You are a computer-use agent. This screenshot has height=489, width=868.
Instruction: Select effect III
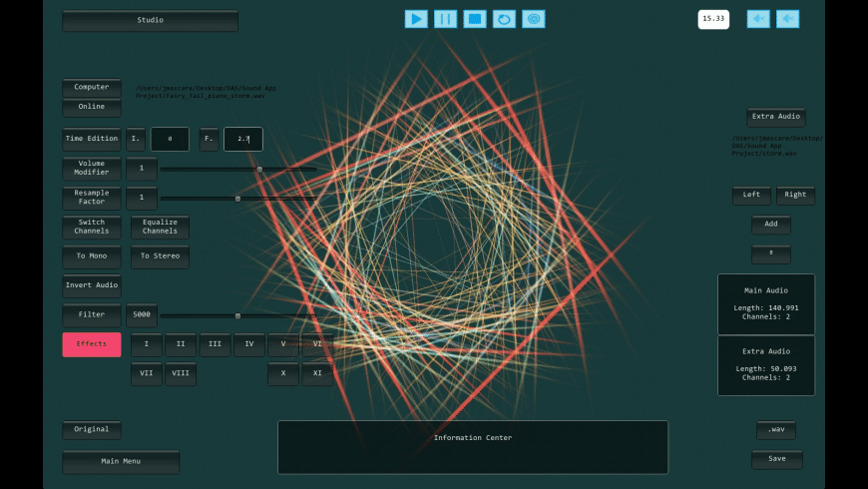click(x=215, y=344)
